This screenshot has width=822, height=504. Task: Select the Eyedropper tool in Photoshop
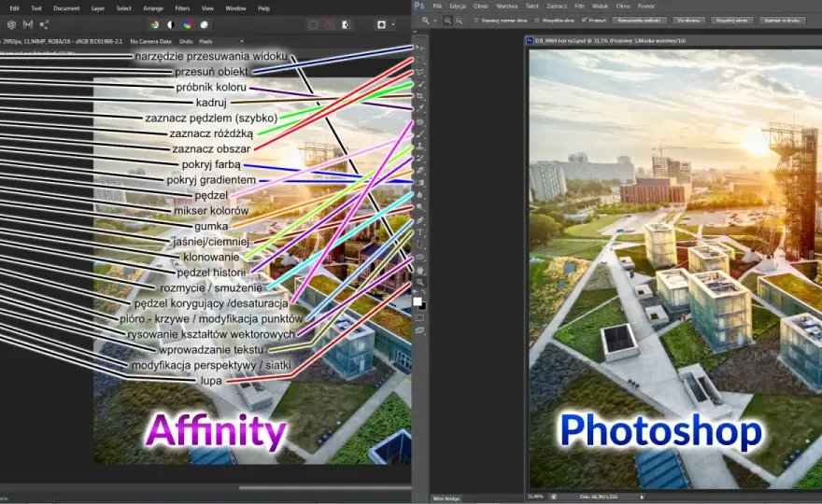pyautogui.click(x=420, y=109)
